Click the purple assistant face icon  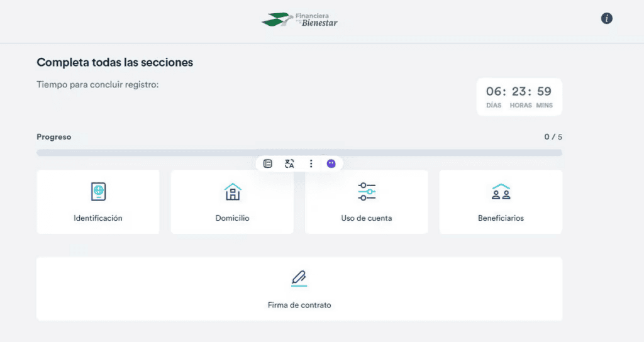331,163
